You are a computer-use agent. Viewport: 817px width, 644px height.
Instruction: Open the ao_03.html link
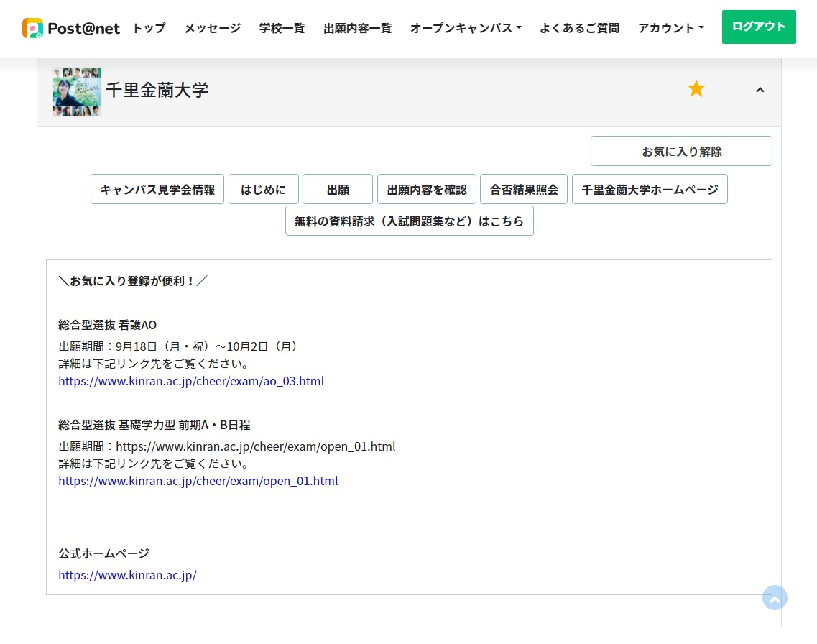(191, 381)
